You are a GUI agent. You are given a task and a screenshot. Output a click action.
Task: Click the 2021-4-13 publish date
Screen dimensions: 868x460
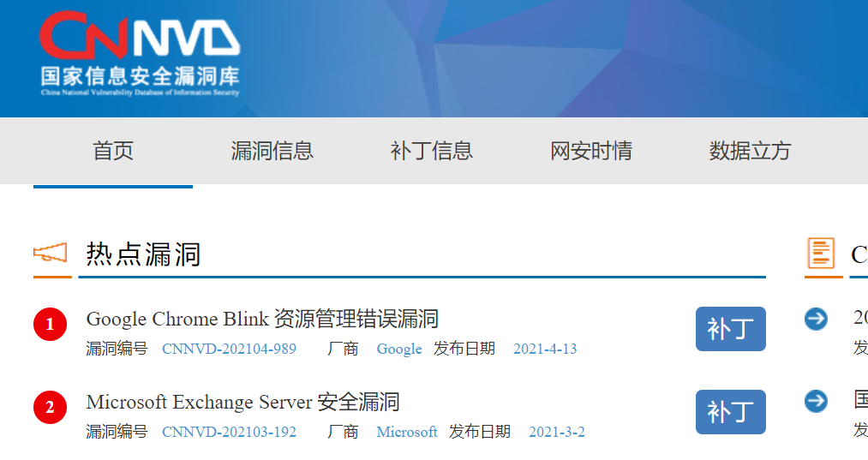point(545,349)
